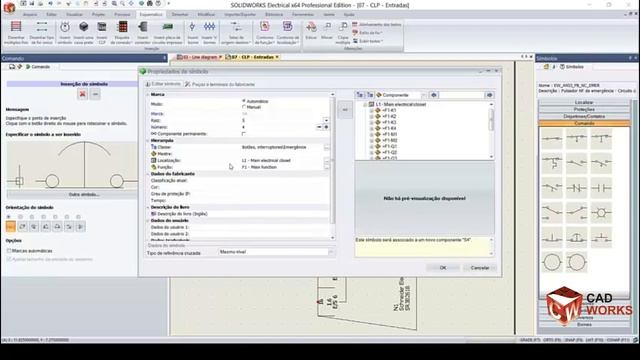The image size is (640, 360).
Task: Select first orientation icon, highlighted orange
Action: (11, 227)
